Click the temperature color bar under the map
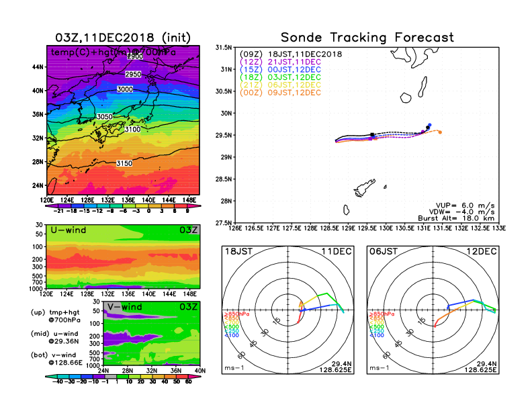Viewport: 532px width, 411px height. click(123, 206)
